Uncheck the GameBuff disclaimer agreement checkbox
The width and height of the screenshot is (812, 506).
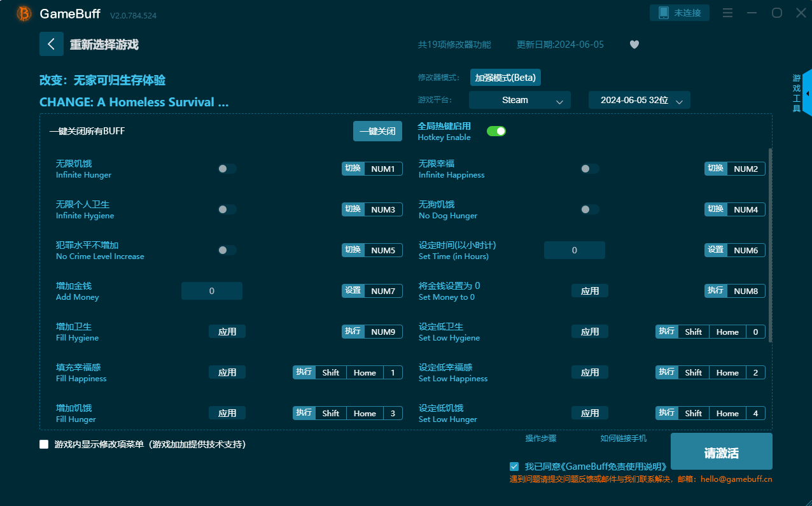(x=514, y=467)
